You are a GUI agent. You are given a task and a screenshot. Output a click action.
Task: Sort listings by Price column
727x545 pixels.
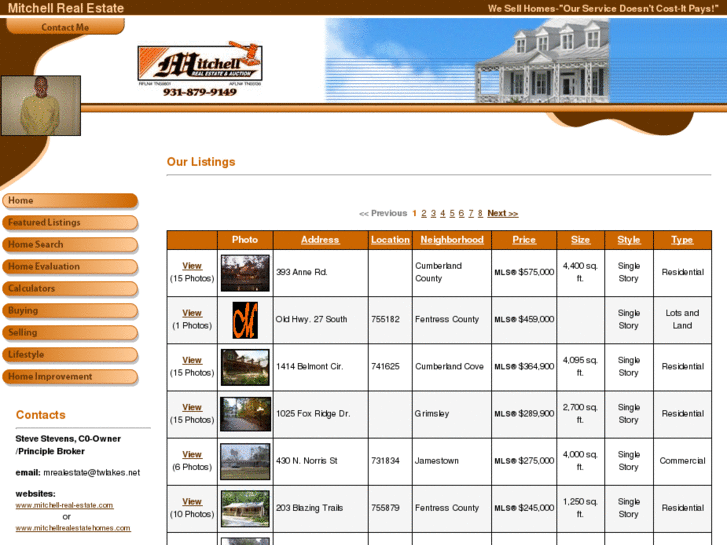point(524,240)
